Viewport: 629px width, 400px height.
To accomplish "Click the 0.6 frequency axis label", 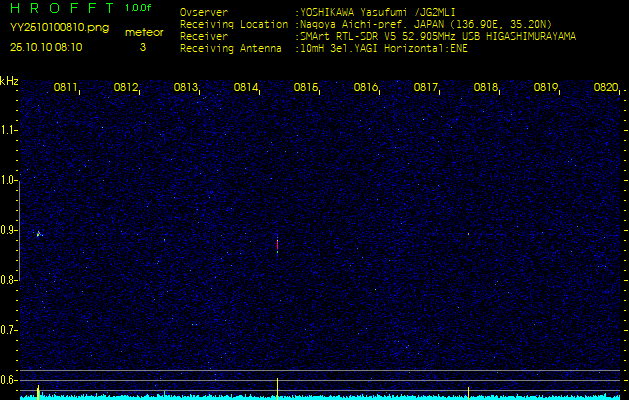I will coord(9,379).
